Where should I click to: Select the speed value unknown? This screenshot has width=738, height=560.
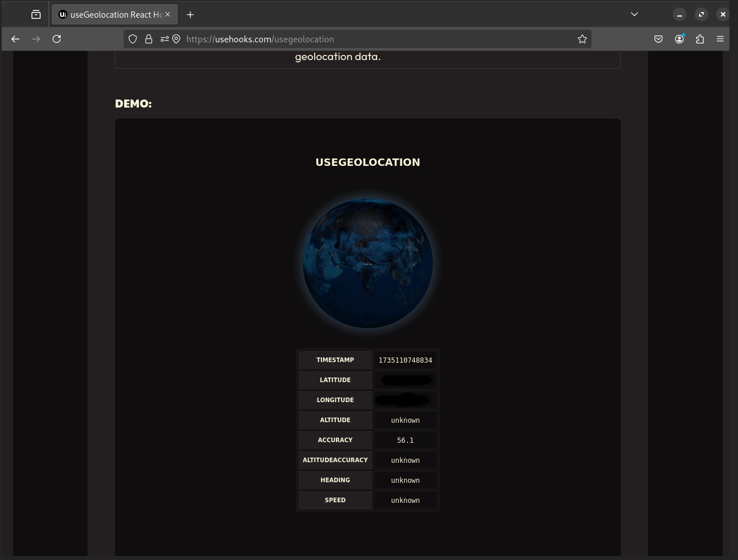(x=405, y=500)
